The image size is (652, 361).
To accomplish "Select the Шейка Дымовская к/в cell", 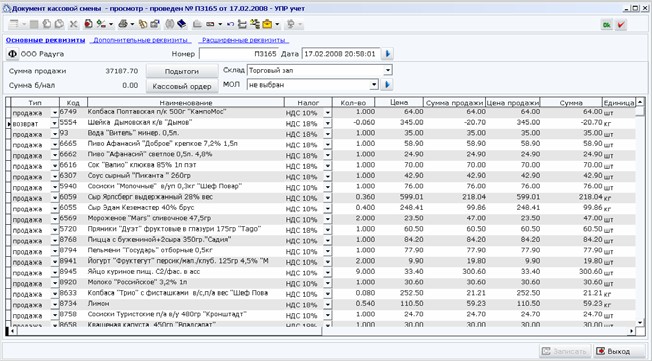I will point(186,122).
